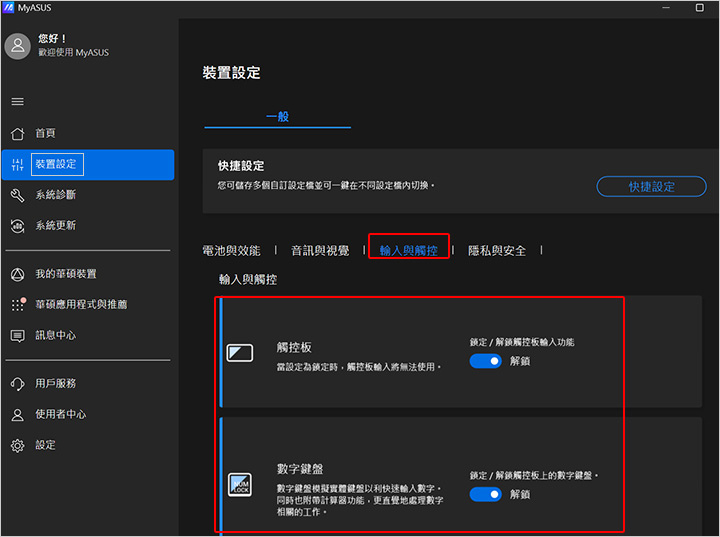The image size is (720, 537).
Task: Open the hamburger menu icon
Action: (17, 102)
